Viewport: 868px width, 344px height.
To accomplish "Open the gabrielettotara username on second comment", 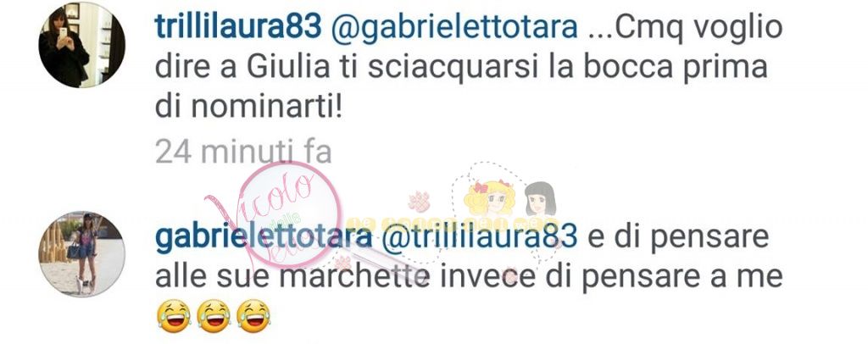I will click(264, 237).
